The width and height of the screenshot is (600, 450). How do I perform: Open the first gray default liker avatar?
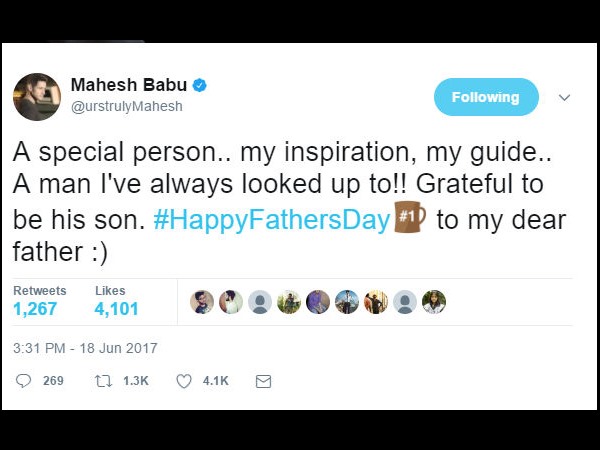pos(260,302)
